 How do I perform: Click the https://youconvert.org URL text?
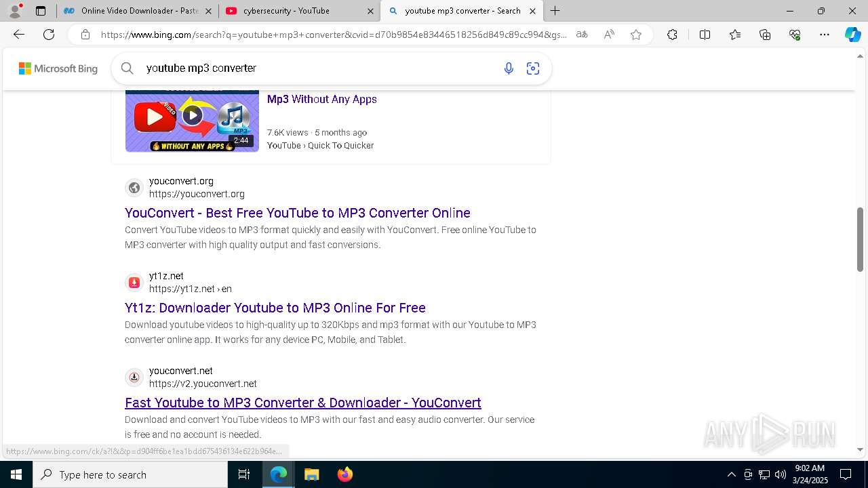tap(197, 194)
